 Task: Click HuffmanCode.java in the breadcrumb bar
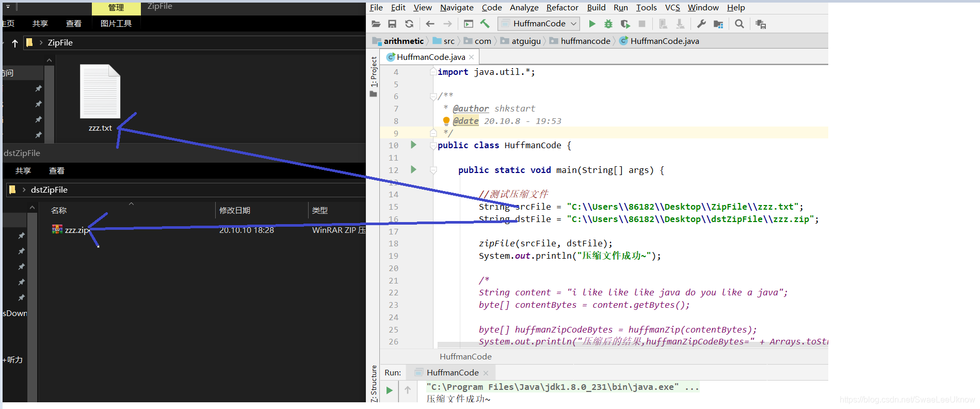coord(660,41)
